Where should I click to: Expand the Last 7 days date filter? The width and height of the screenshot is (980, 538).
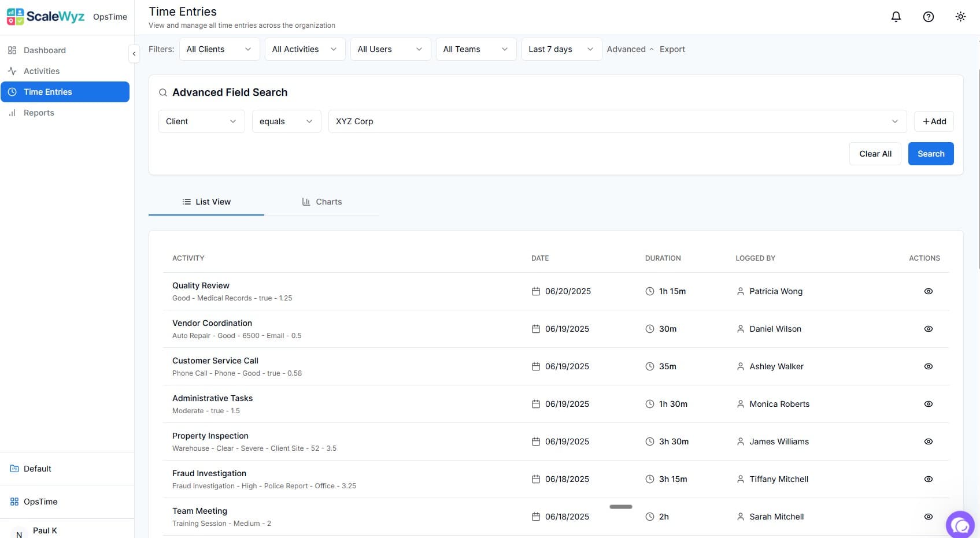[x=561, y=49]
